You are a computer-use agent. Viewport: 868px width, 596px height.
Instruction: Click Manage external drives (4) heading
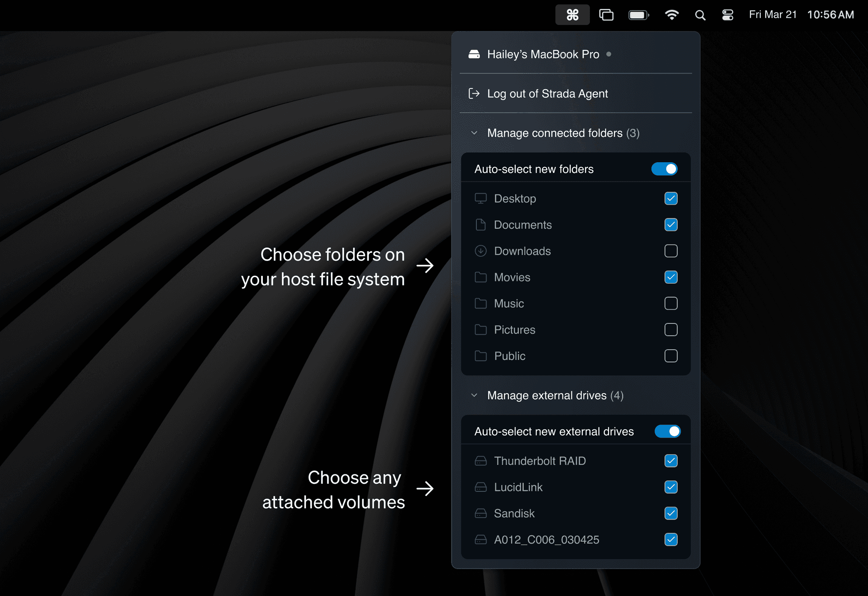[555, 395]
